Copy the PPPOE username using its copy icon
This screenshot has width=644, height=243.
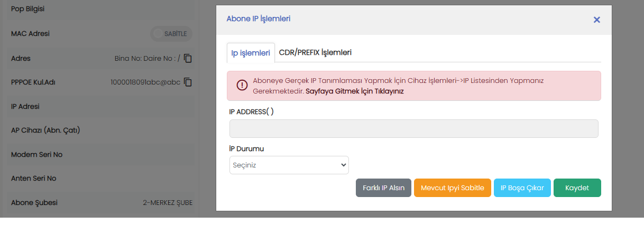(x=188, y=82)
